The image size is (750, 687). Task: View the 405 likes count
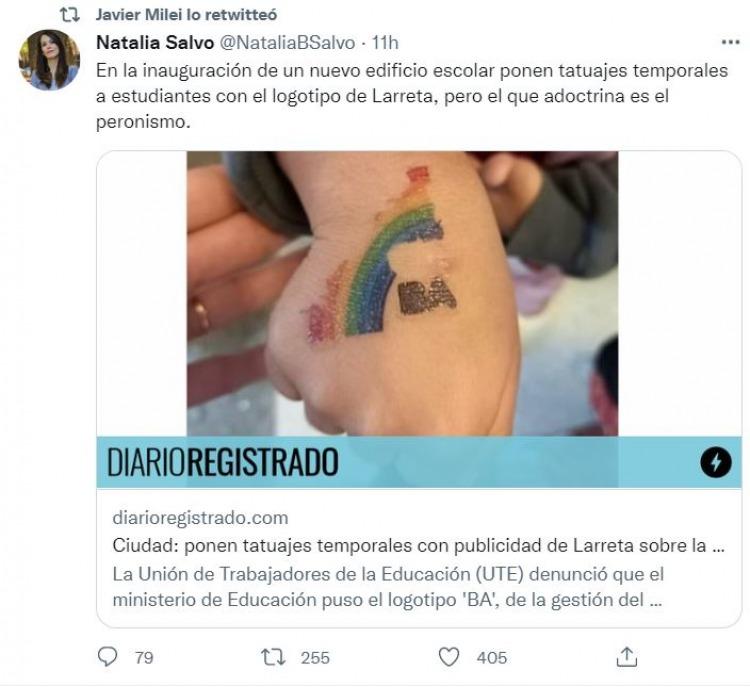coord(492,658)
